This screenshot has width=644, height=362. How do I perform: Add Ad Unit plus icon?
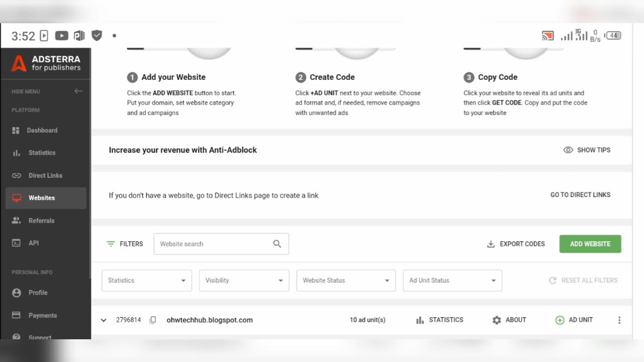click(559, 320)
